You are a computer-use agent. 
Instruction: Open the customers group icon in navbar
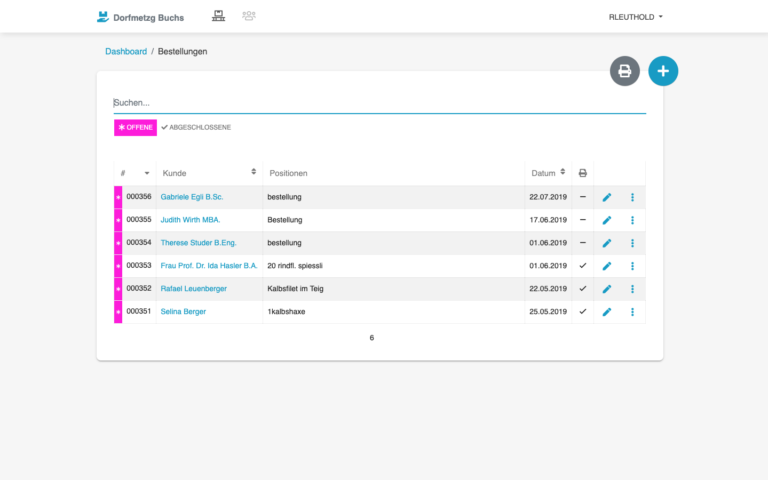(249, 16)
